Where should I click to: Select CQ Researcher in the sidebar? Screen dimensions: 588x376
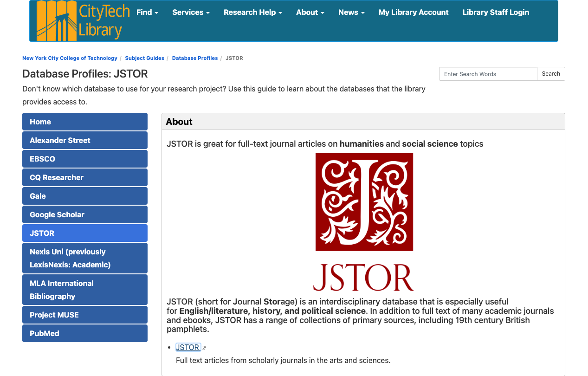85,177
